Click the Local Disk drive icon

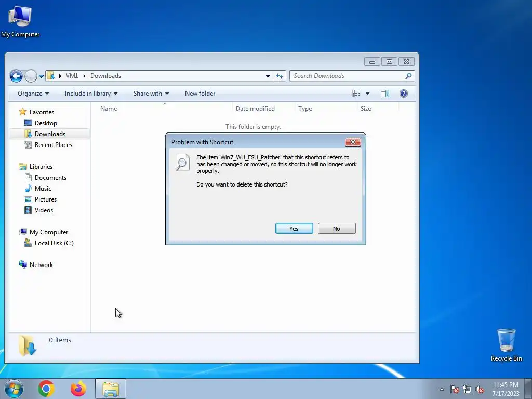point(28,243)
